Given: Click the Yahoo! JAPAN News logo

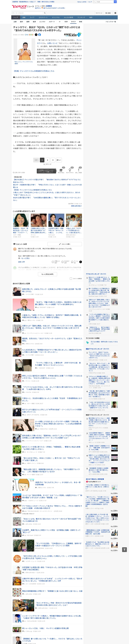Looking at the screenshot, I should (23, 7).
